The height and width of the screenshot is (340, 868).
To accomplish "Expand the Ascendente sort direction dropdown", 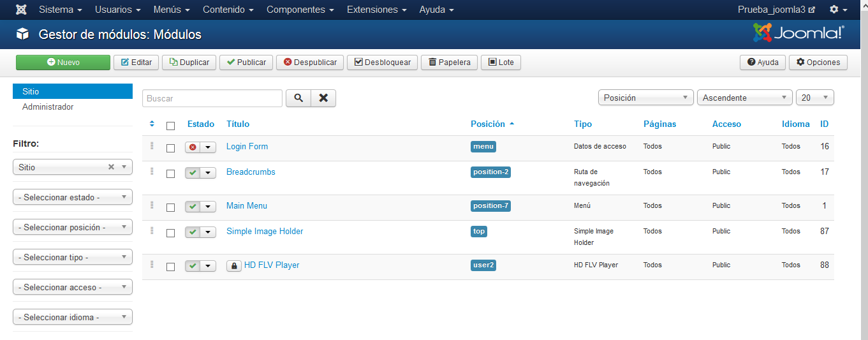I will [x=744, y=98].
